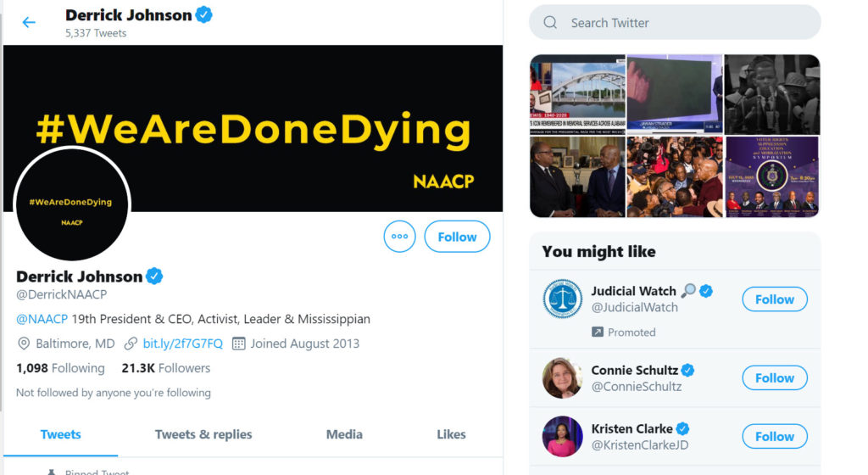868x475 pixels.
Task: Click verified badge beside Derrick Johnson's profile name
Action: 154,276
